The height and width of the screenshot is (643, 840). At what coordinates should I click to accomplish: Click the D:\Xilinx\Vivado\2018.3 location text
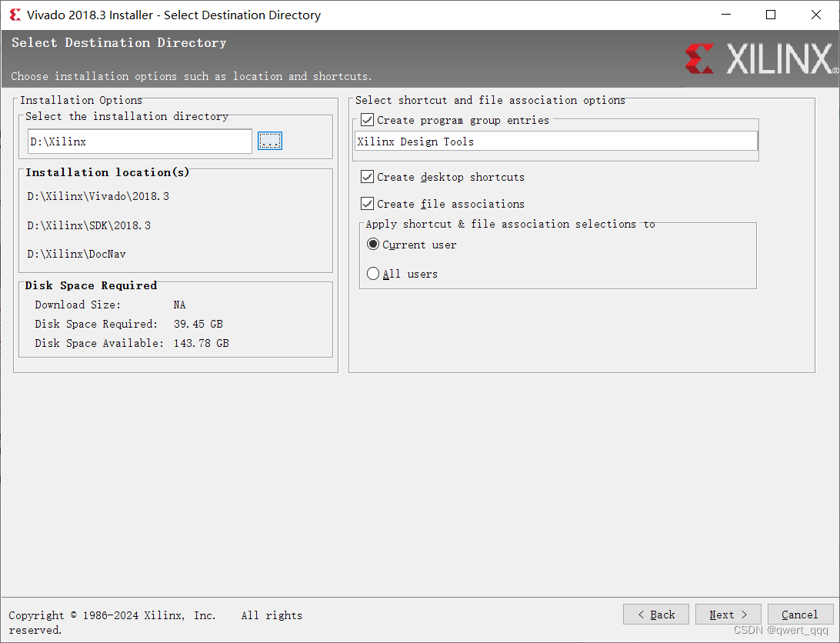point(98,196)
